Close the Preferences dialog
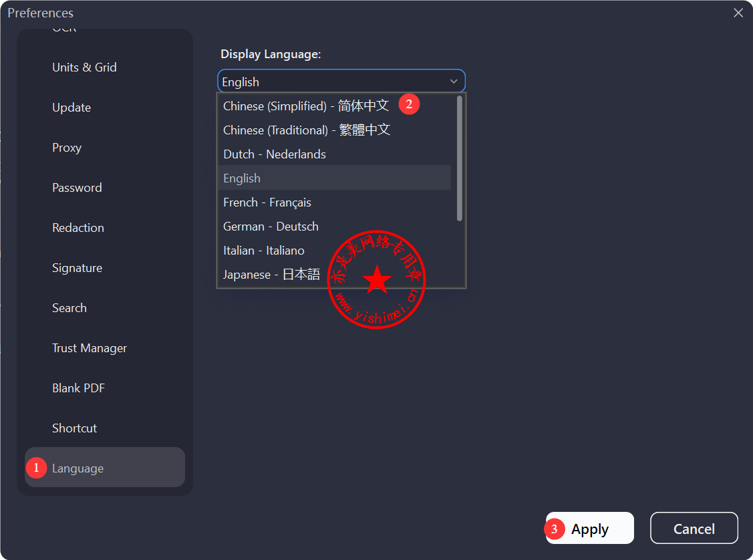This screenshot has width=753, height=560. coord(738,13)
